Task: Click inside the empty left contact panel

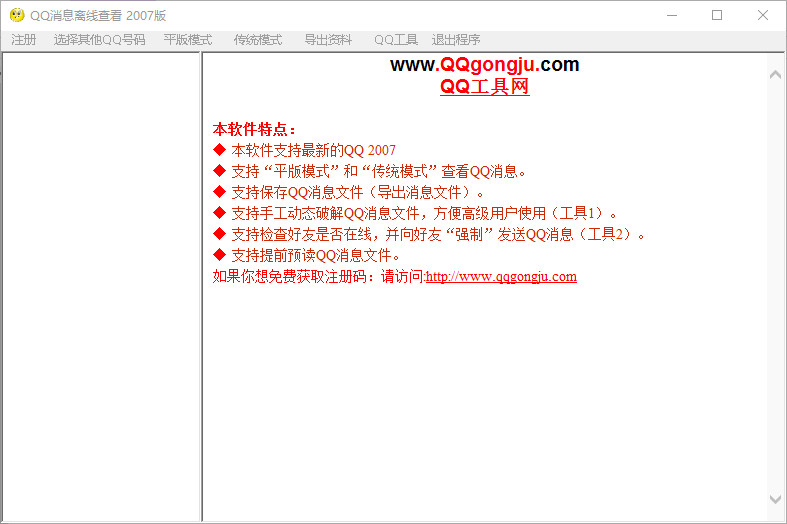Action: click(x=101, y=286)
